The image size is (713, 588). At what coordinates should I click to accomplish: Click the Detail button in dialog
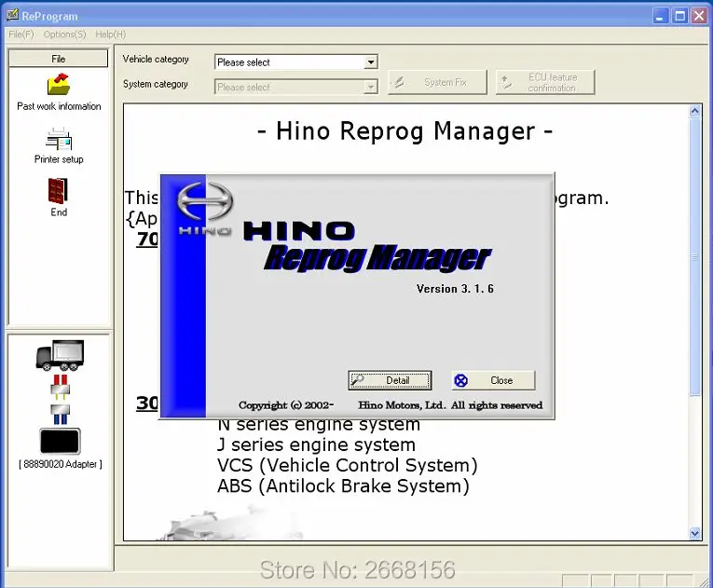coord(390,380)
